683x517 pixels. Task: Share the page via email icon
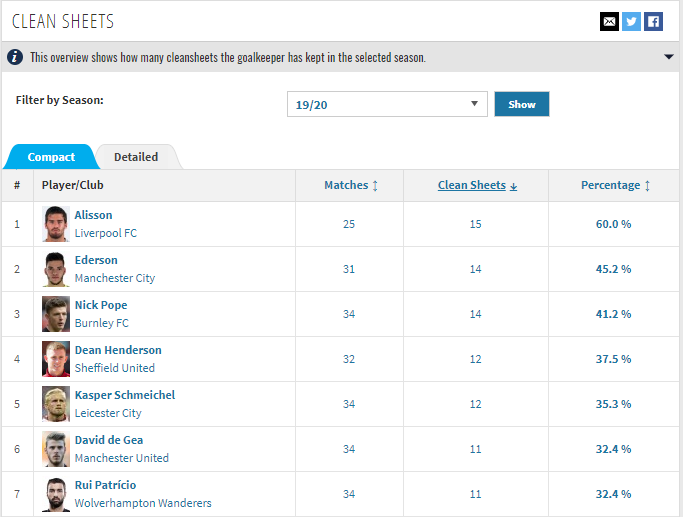609,21
